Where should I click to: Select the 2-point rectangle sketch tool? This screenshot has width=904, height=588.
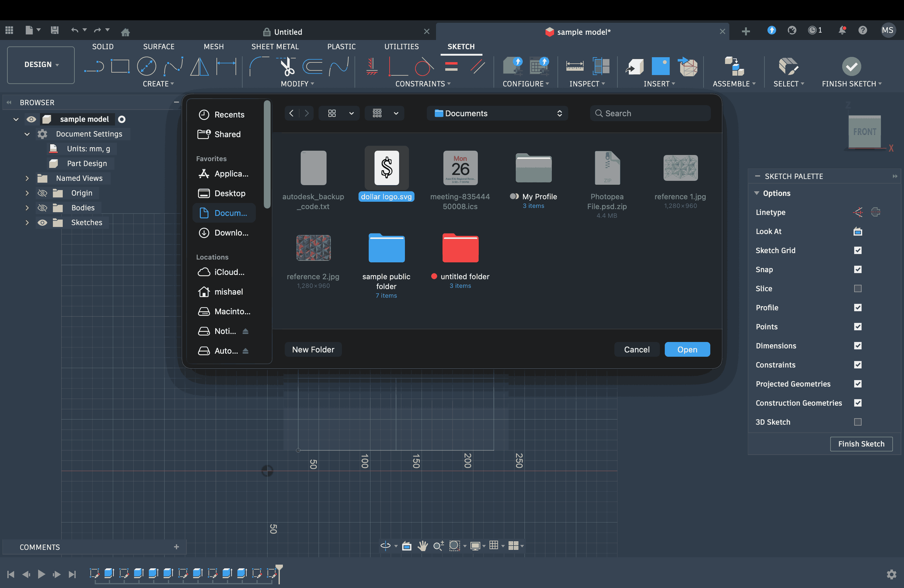pos(120,66)
